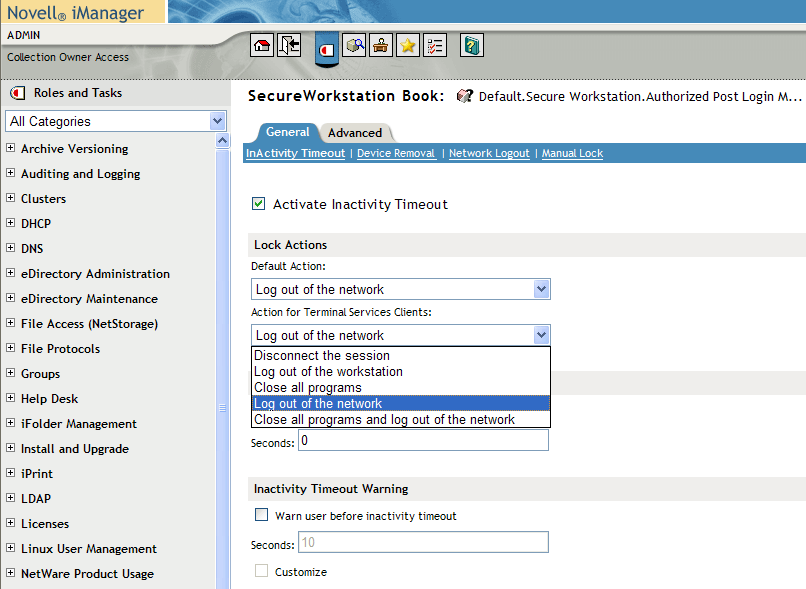Image resolution: width=806 pixels, height=589 pixels.
Task: Click the Network Logout link
Action: 489,153
